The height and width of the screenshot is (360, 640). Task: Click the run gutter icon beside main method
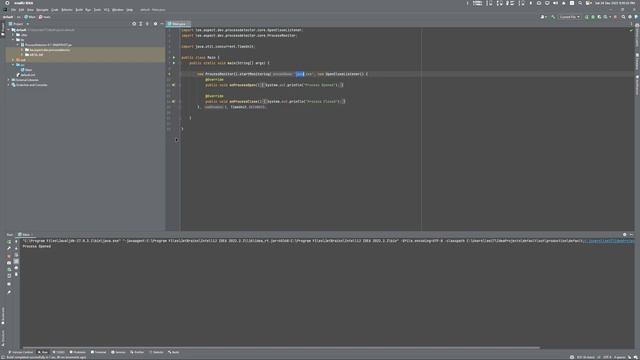[173, 63]
